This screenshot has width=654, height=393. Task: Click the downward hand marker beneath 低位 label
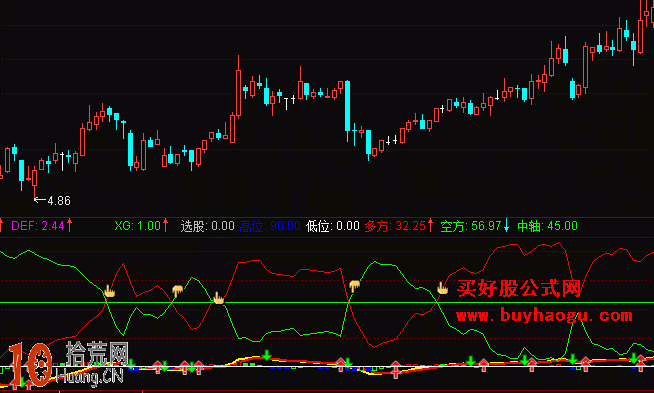pyautogui.click(x=355, y=286)
